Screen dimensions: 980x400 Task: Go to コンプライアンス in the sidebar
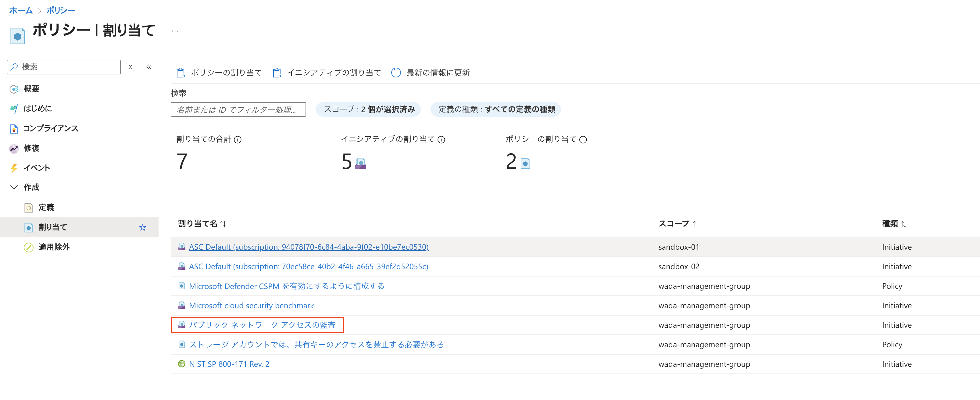click(x=51, y=129)
